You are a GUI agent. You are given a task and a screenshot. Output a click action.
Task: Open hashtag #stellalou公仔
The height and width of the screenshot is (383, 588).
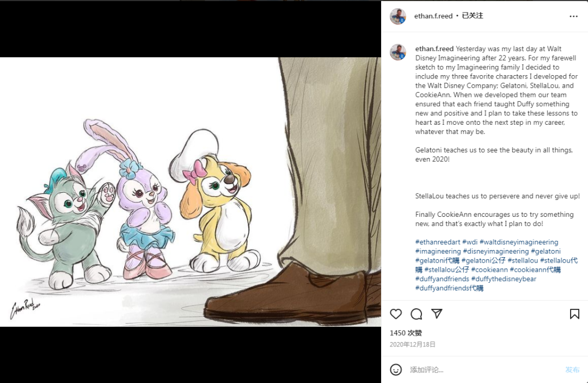446,270
